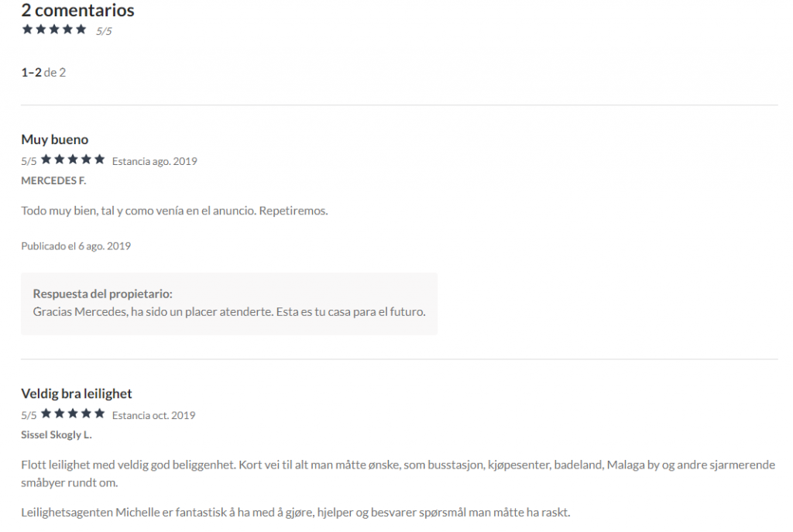Viewport: 793px width, 532px height.
Task: Click the "Respuesta del propietario:" label
Action: (x=103, y=294)
